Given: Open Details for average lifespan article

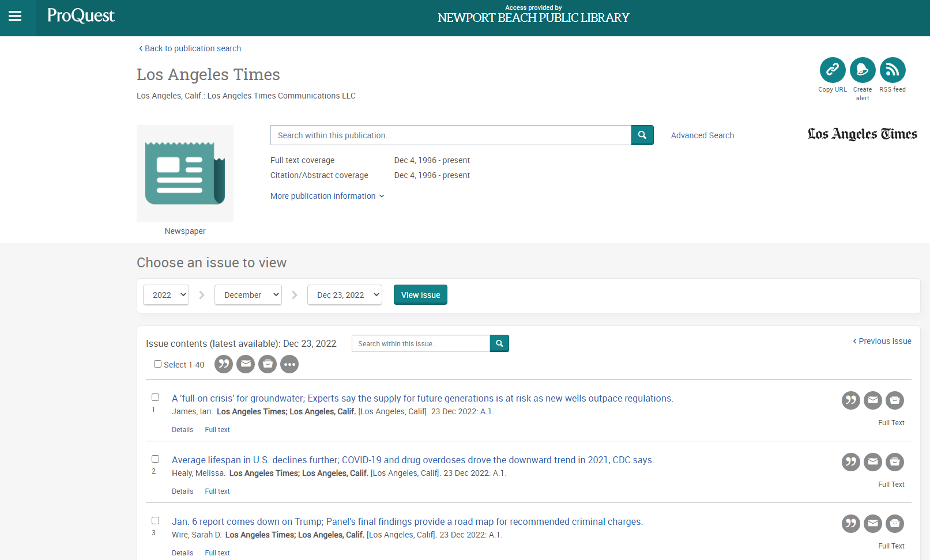Looking at the screenshot, I should (x=183, y=491).
